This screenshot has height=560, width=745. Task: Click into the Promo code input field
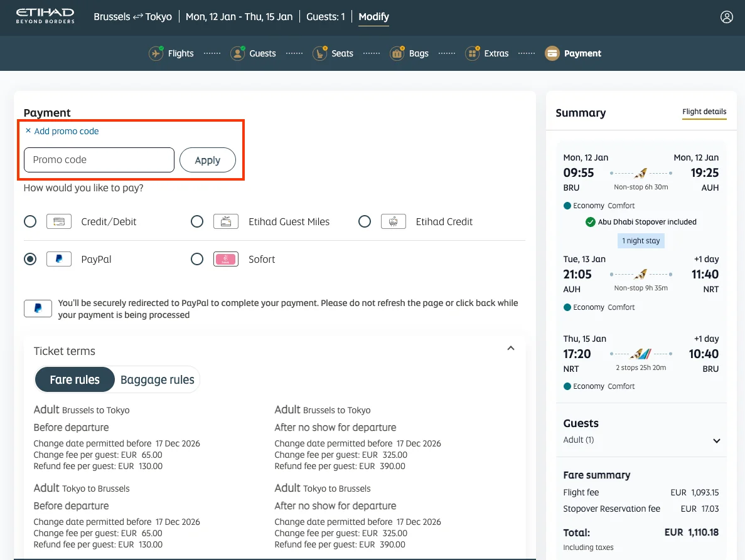coord(99,160)
